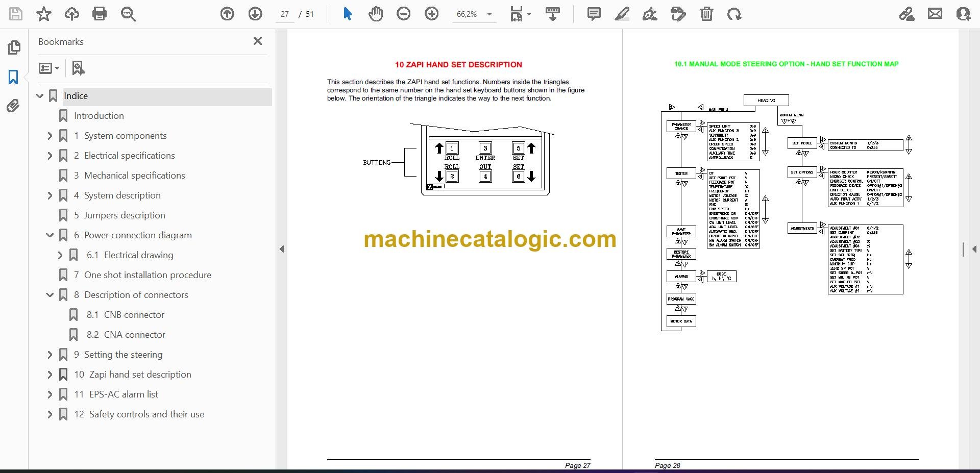Screen dimensions: 980x473
Task: Open 7 One shot installation procedure
Action: [x=142, y=275]
